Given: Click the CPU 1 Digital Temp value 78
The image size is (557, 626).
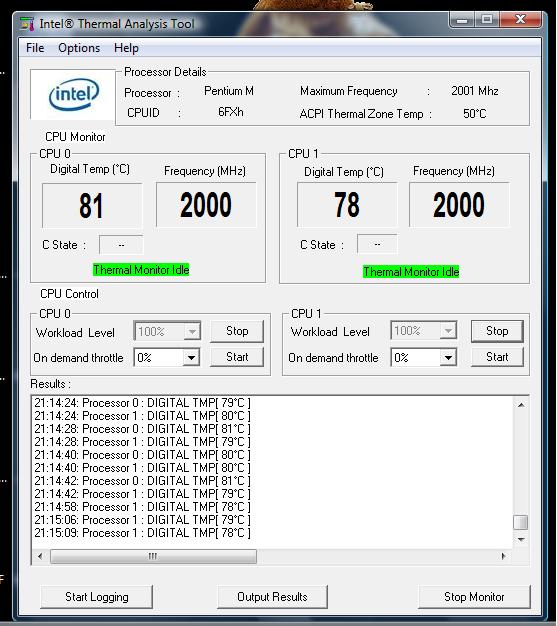Looking at the screenshot, I should [347, 205].
